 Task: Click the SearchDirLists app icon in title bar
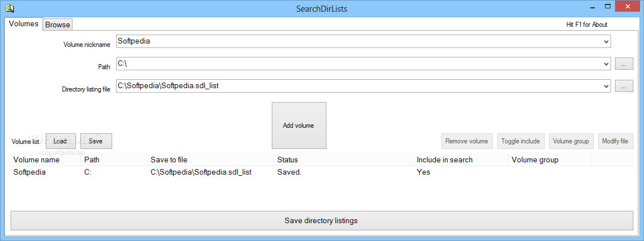(x=10, y=8)
